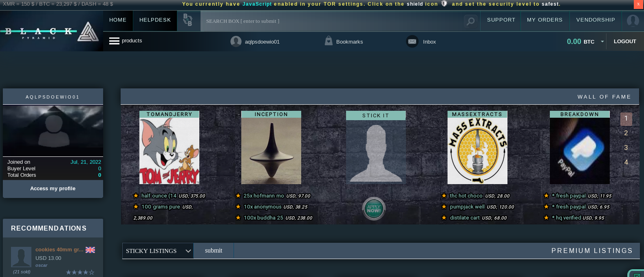
Task: Click Access my profile button
Action: tap(53, 189)
